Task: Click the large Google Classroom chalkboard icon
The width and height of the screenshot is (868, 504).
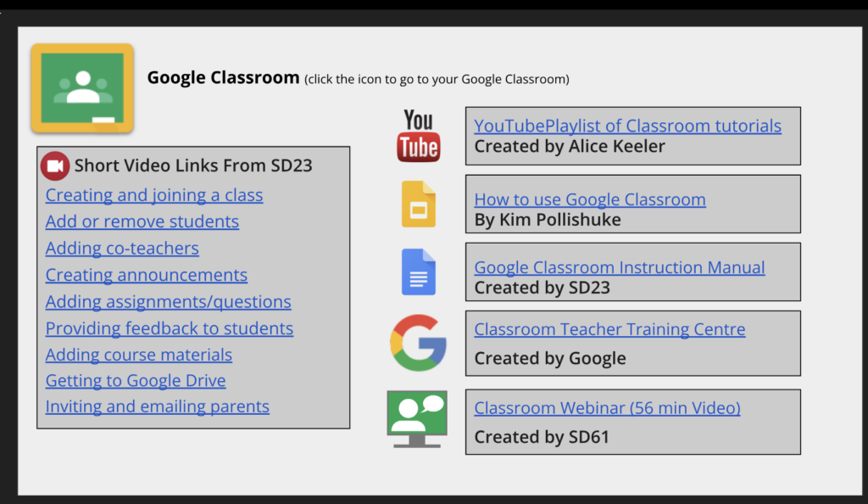Action: 82,88
